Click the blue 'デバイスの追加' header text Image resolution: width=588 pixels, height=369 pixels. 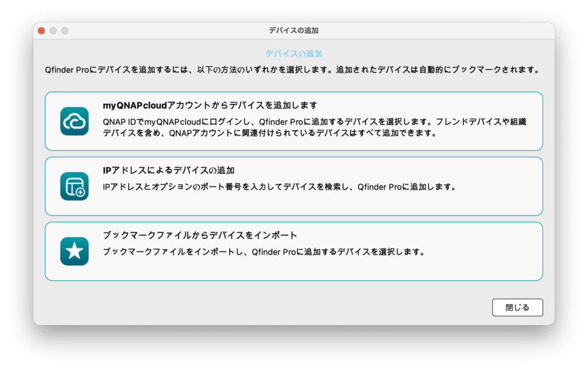click(x=293, y=53)
